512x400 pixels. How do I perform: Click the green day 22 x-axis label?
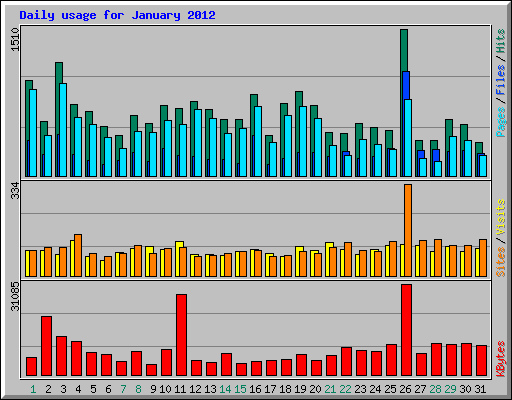345,389
